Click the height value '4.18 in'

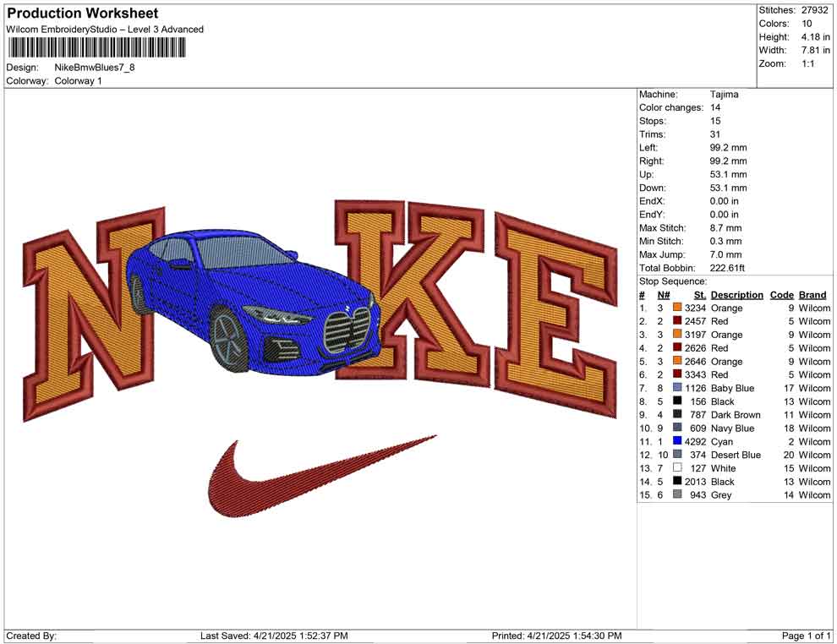pyautogui.click(x=815, y=37)
